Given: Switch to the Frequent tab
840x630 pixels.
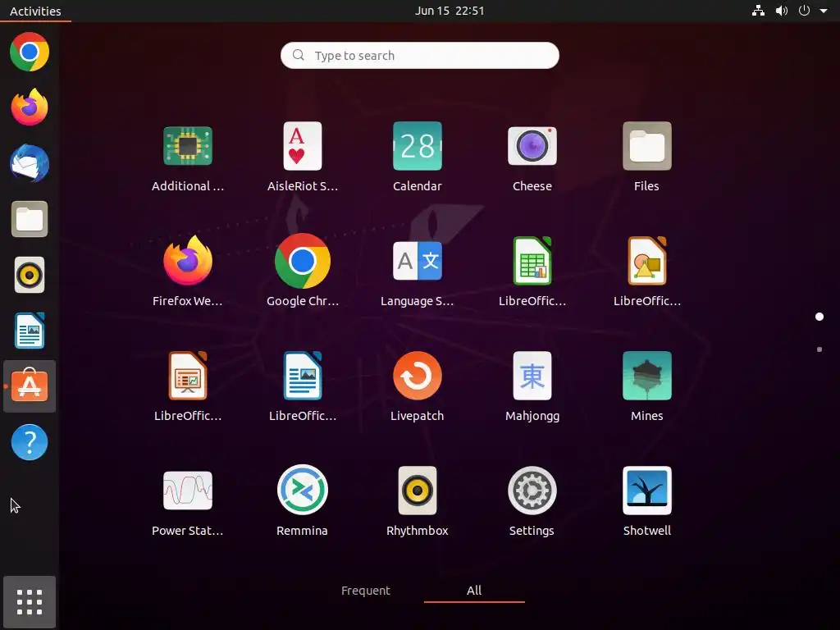Looking at the screenshot, I should [366, 591].
